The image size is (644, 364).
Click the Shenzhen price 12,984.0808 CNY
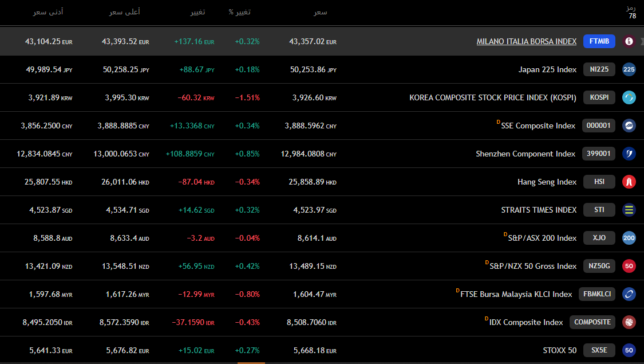(309, 154)
